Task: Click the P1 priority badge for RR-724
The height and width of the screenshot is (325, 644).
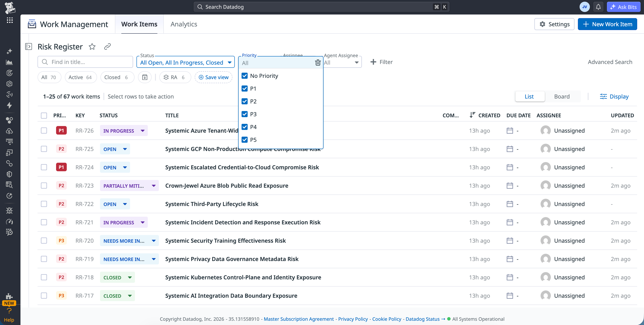Action: point(61,167)
